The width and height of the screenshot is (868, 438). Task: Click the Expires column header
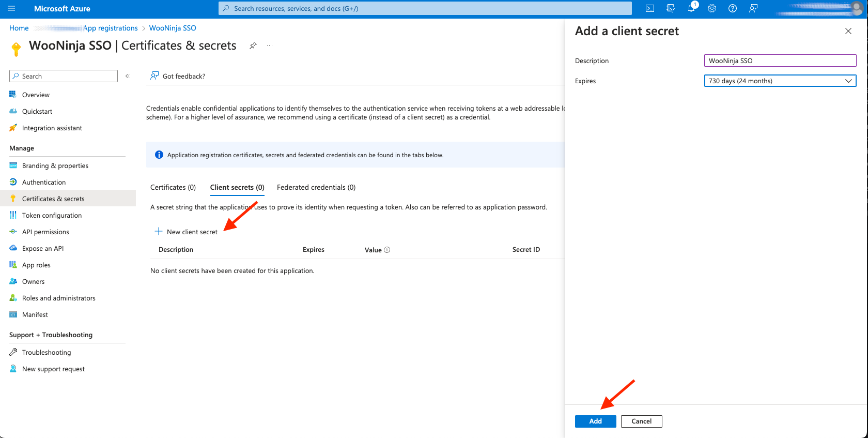(314, 249)
